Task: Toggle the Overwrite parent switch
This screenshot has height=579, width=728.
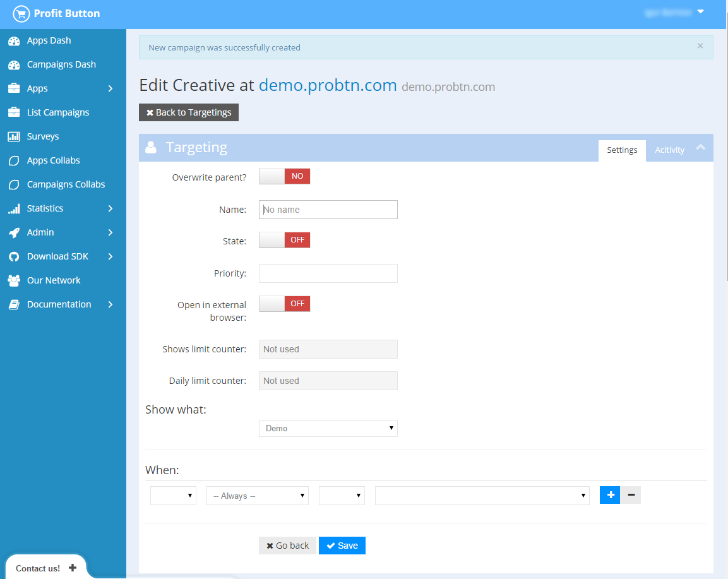Action: (x=285, y=176)
